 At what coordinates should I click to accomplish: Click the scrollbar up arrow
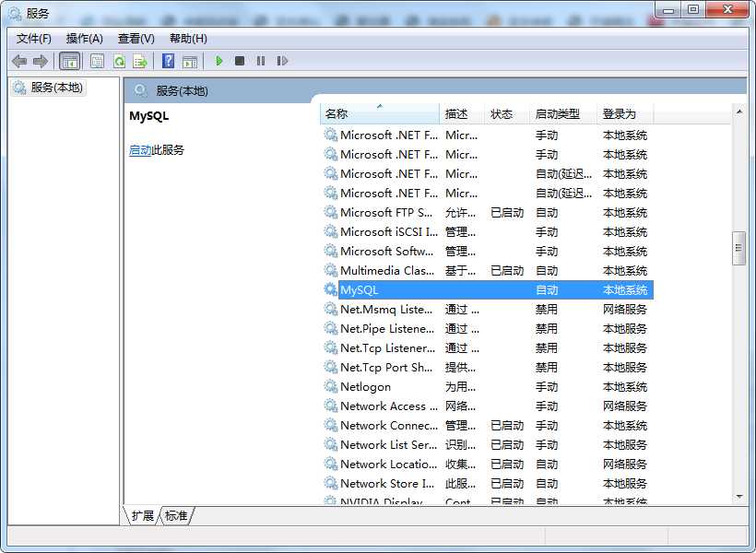click(738, 112)
